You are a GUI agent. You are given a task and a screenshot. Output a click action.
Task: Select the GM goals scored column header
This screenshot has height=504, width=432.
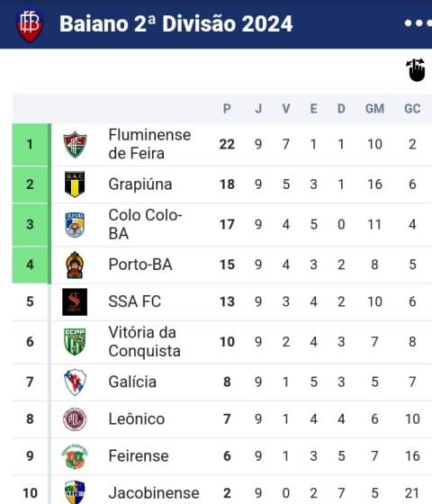[374, 109]
